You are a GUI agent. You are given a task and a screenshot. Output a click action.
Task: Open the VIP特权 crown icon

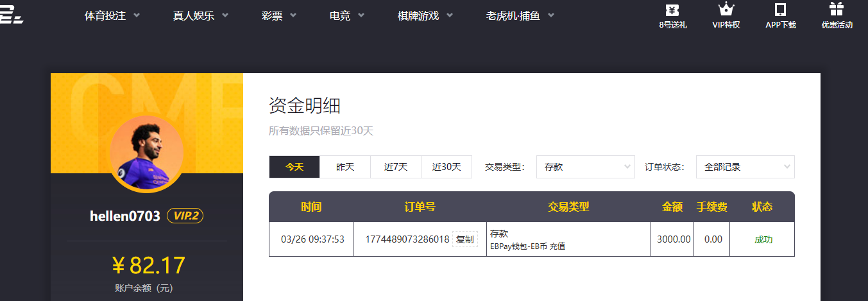[726, 10]
